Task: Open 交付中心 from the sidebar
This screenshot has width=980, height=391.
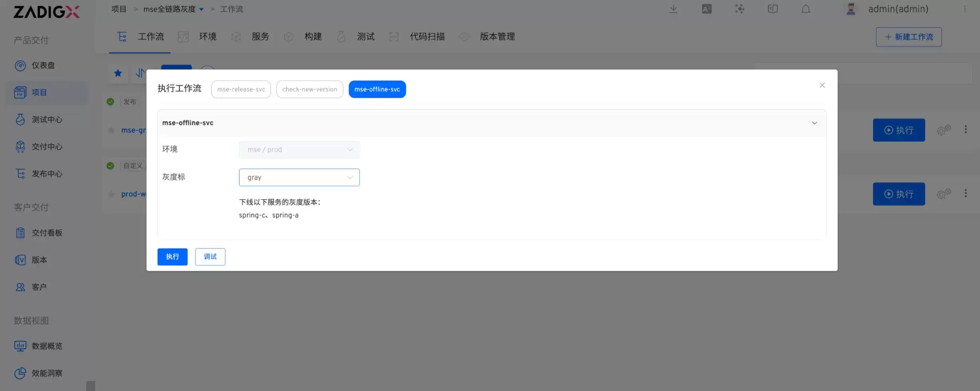Action: [39, 147]
